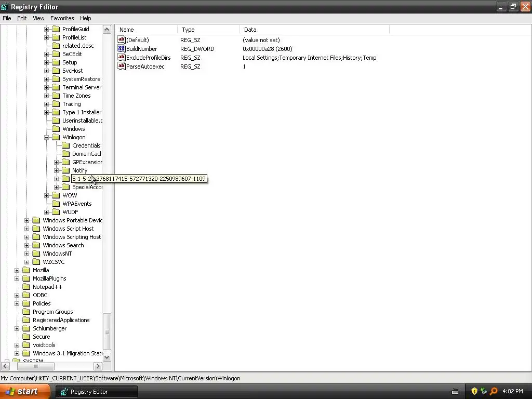The height and width of the screenshot is (399, 532).
Task: Open the Edit menu
Action: tap(22, 18)
